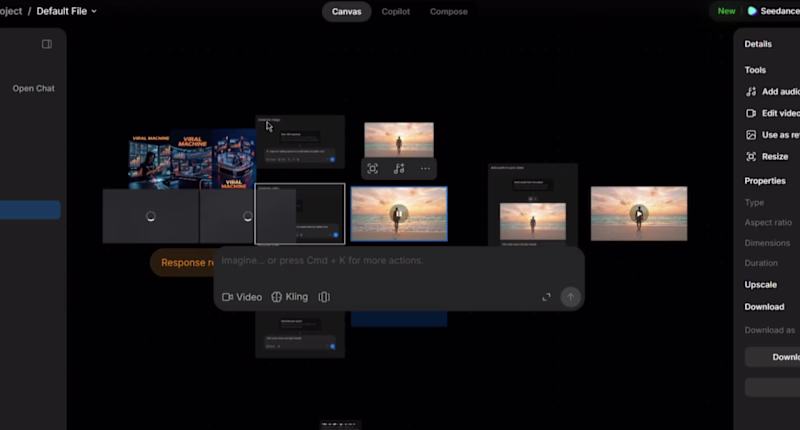
Task: Click the send arrow button
Action: (570, 297)
